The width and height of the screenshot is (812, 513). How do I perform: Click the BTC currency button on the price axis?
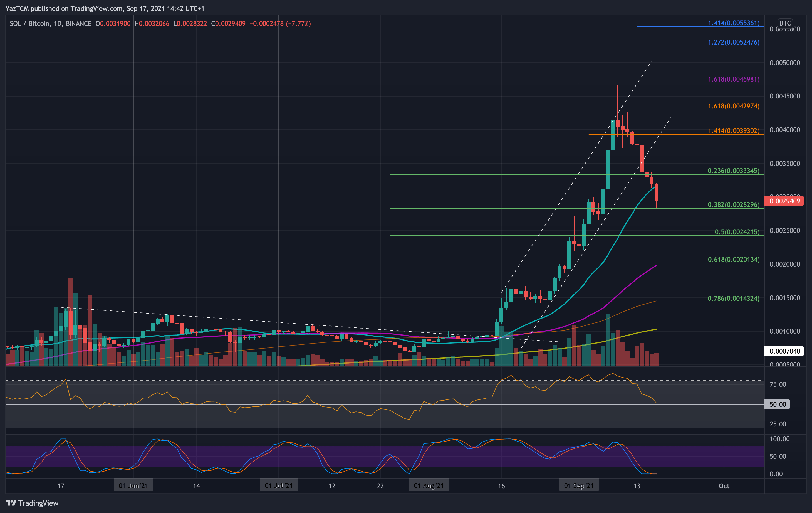(x=786, y=24)
